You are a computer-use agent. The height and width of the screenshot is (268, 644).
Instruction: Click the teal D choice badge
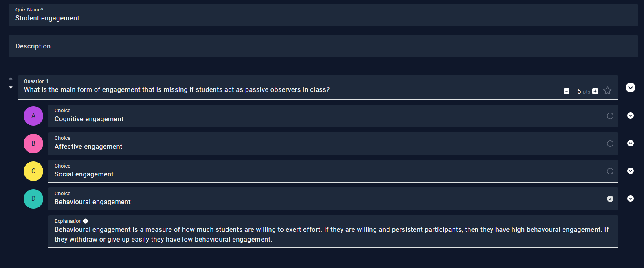(33, 199)
